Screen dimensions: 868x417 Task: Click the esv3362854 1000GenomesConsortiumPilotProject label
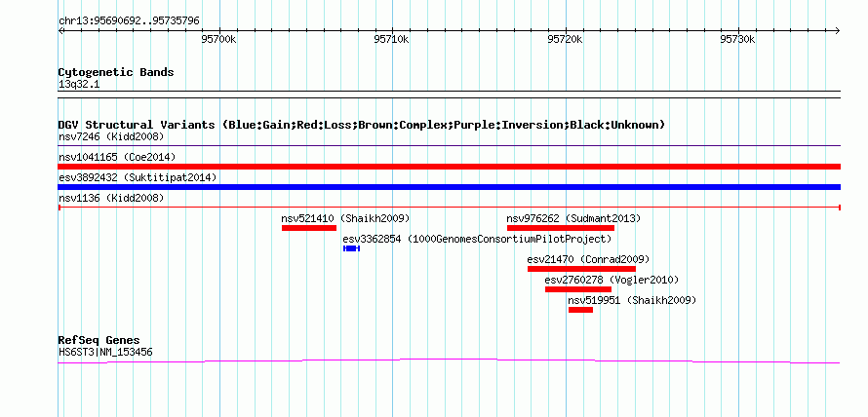pyautogui.click(x=477, y=239)
